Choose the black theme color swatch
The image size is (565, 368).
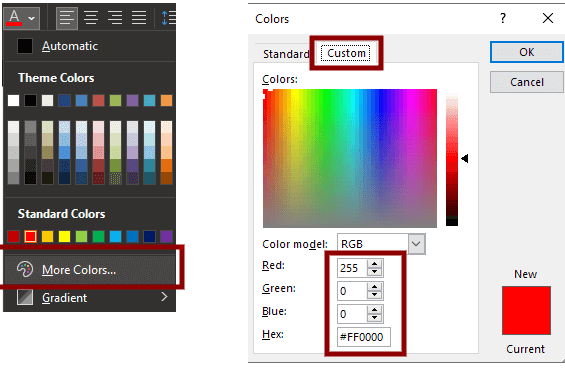click(30, 101)
